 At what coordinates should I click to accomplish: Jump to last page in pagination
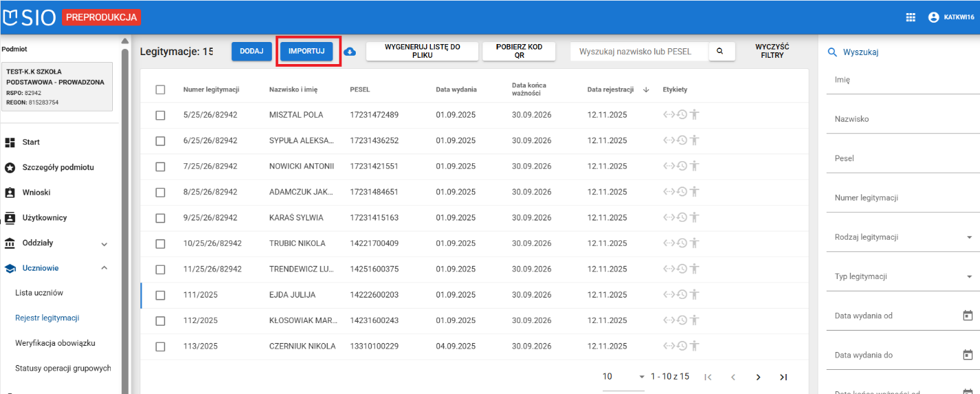click(783, 377)
